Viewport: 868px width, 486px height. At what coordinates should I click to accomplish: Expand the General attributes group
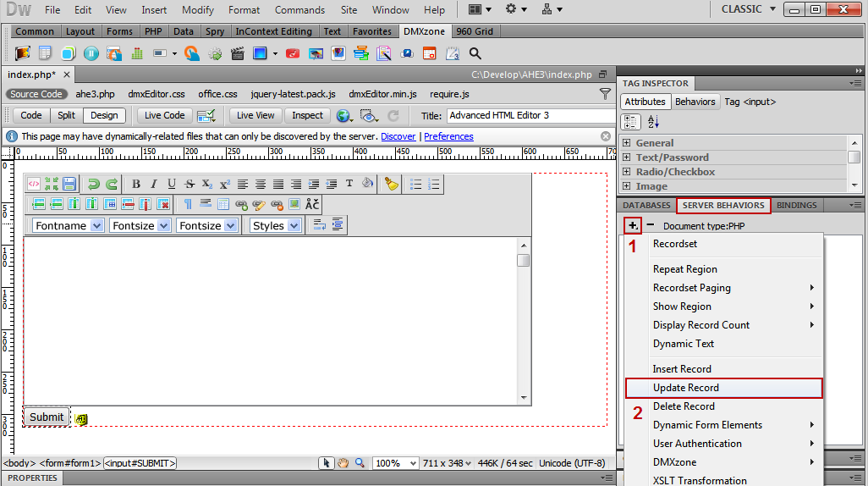626,142
